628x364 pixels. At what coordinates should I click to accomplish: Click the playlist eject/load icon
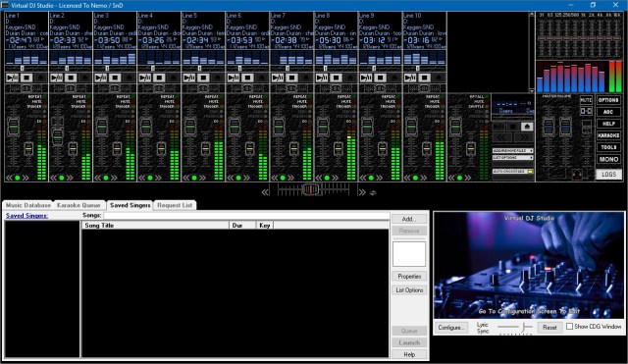tap(527, 127)
